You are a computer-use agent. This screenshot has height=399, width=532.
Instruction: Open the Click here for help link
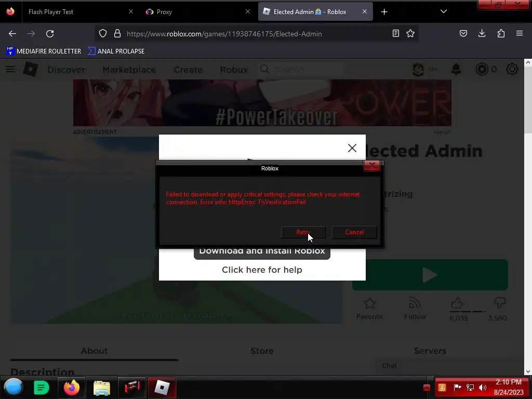pos(262,270)
